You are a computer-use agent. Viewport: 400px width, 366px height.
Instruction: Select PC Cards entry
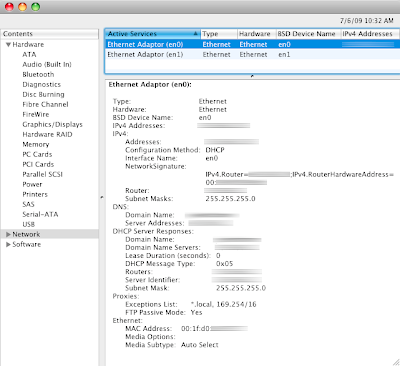(37, 154)
